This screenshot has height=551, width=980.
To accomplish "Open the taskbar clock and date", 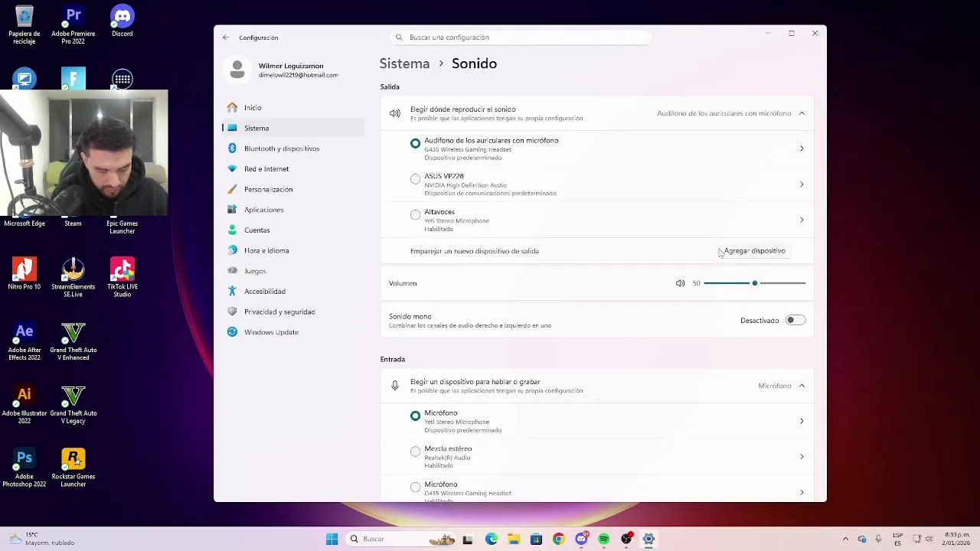I will pyautogui.click(x=957, y=539).
